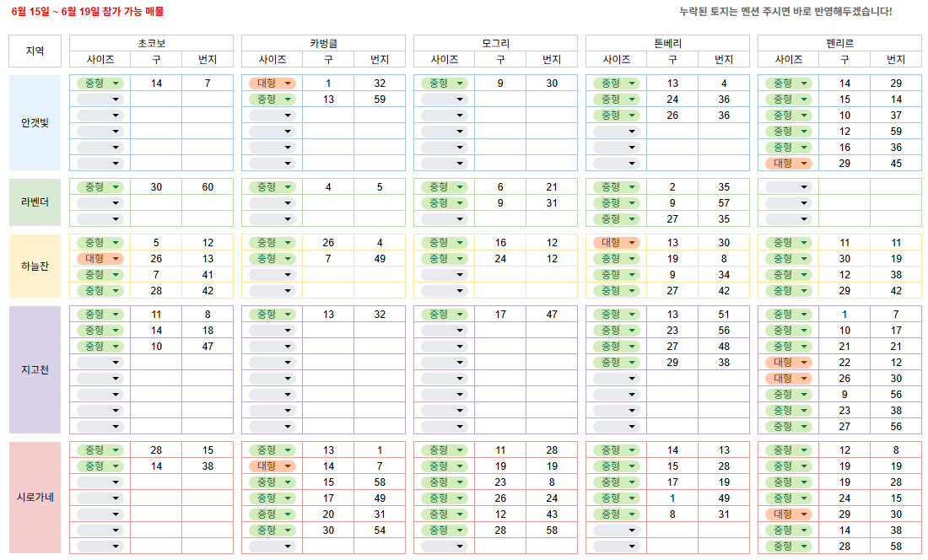
Task: Click the 시로가네 region label
Action: [35, 498]
